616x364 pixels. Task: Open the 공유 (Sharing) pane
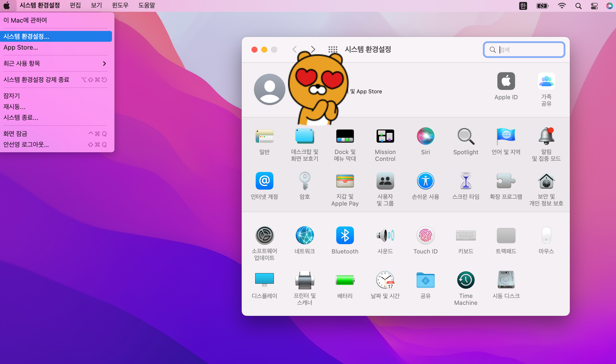coord(425,285)
